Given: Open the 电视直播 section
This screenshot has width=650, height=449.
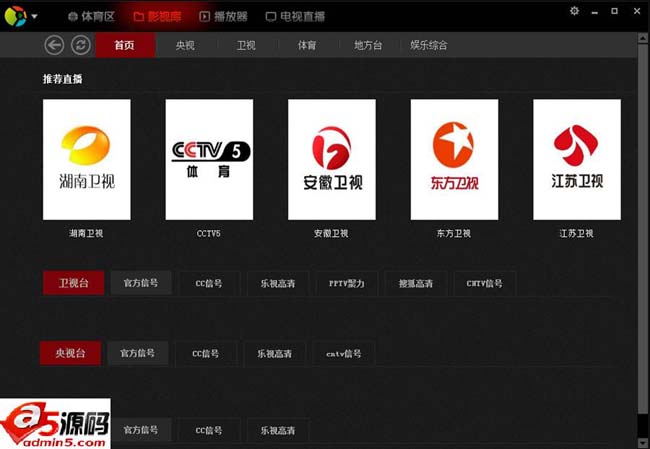Looking at the screenshot, I should pyautogui.click(x=295, y=17).
